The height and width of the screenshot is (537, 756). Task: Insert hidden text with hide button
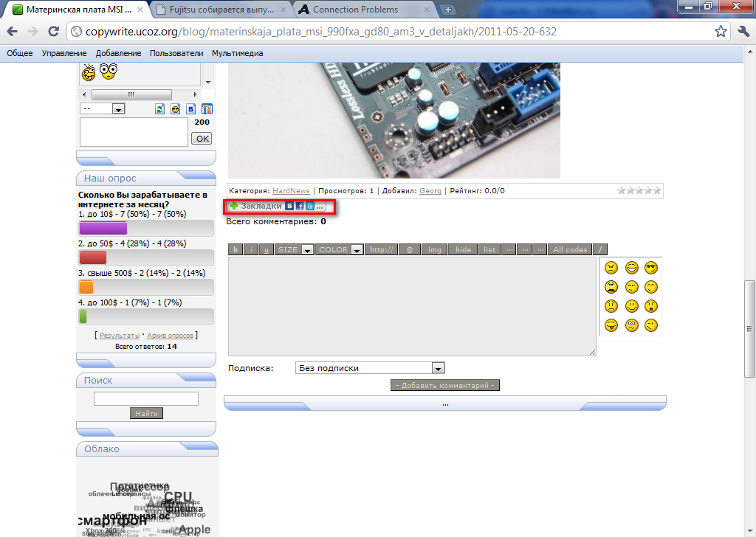pos(463,249)
